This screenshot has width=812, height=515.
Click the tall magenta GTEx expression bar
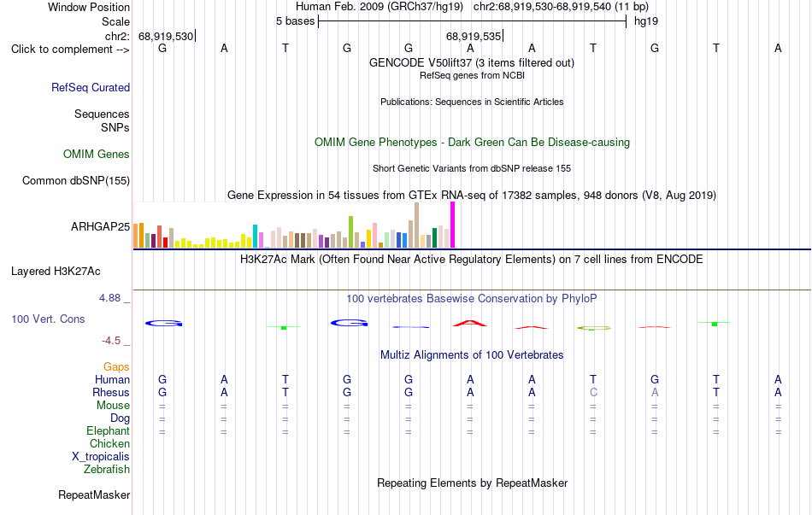click(x=453, y=225)
